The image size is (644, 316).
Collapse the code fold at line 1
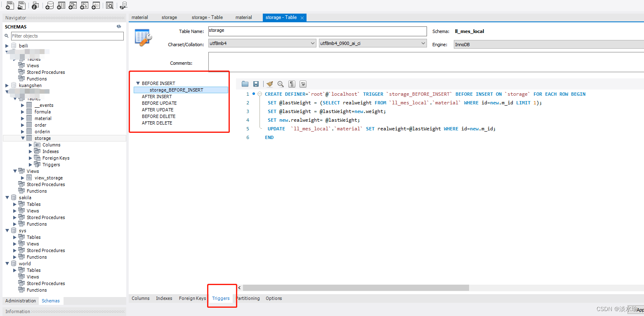(x=259, y=94)
